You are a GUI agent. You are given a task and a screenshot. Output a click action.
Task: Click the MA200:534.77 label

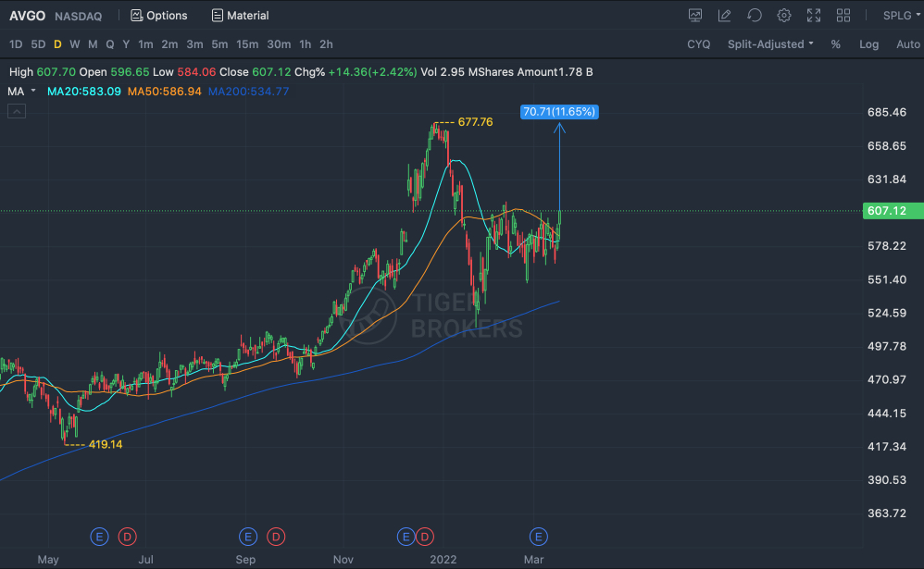[248, 92]
